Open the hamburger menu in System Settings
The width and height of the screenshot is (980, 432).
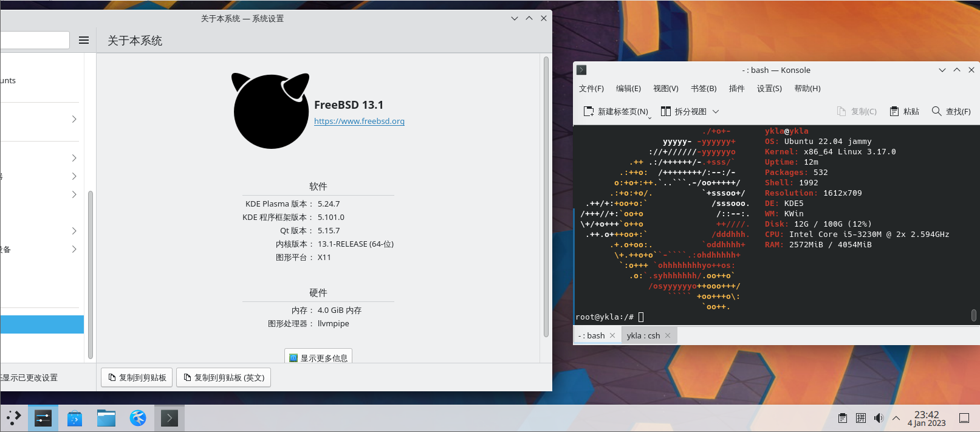click(84, 40)
